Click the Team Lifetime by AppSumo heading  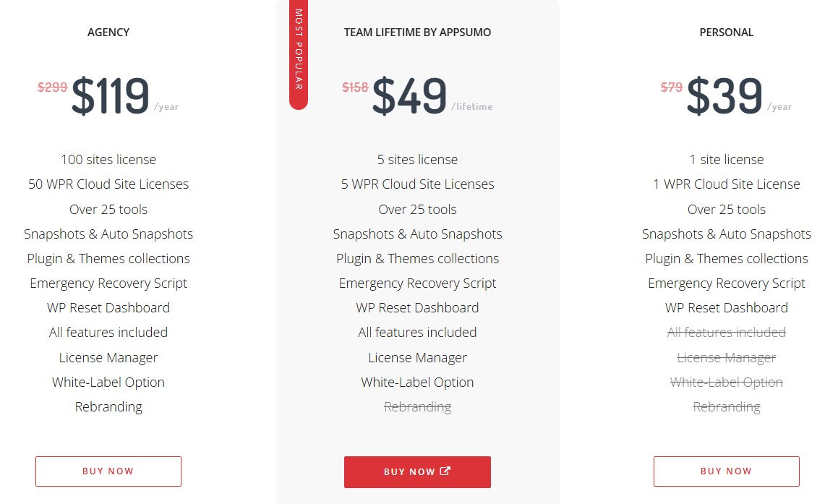click(x=417, y=33)
